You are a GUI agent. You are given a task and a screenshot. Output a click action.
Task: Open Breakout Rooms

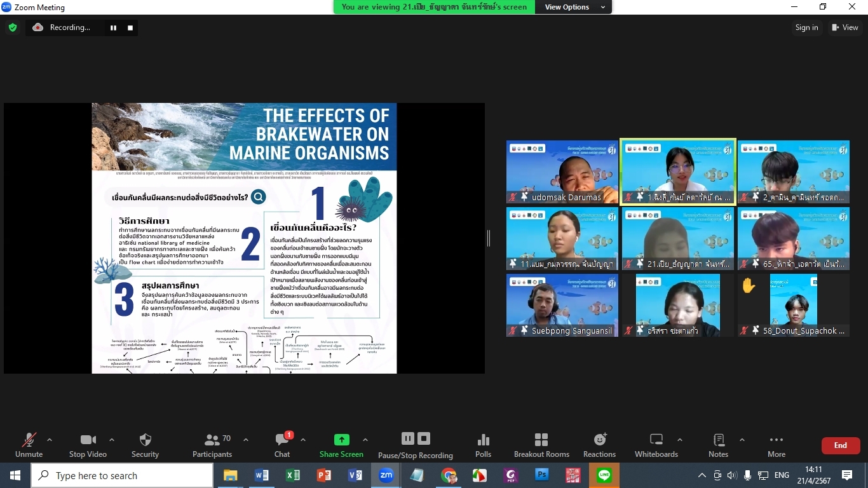click(x=541, y=445)
